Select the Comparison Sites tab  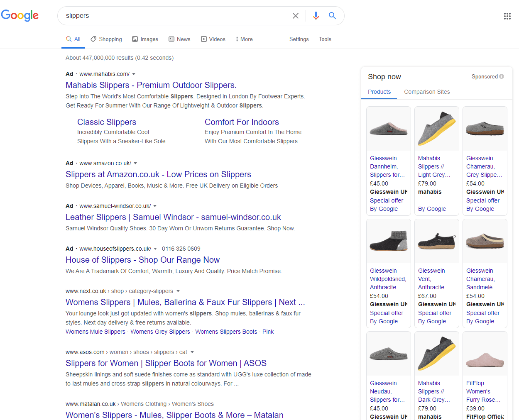coord(427,92)
